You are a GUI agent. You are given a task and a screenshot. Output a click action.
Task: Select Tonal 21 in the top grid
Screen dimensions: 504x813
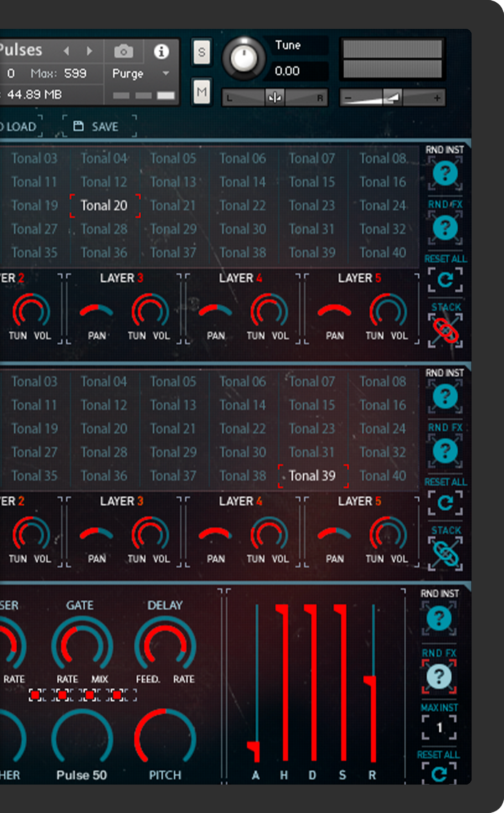tap(173, 206)
